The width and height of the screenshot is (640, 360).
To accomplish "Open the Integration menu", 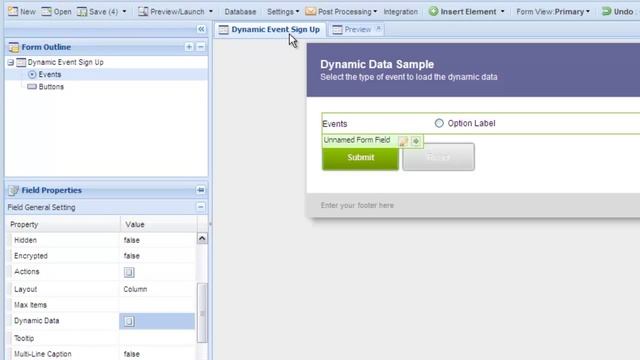I will (400, 12).
